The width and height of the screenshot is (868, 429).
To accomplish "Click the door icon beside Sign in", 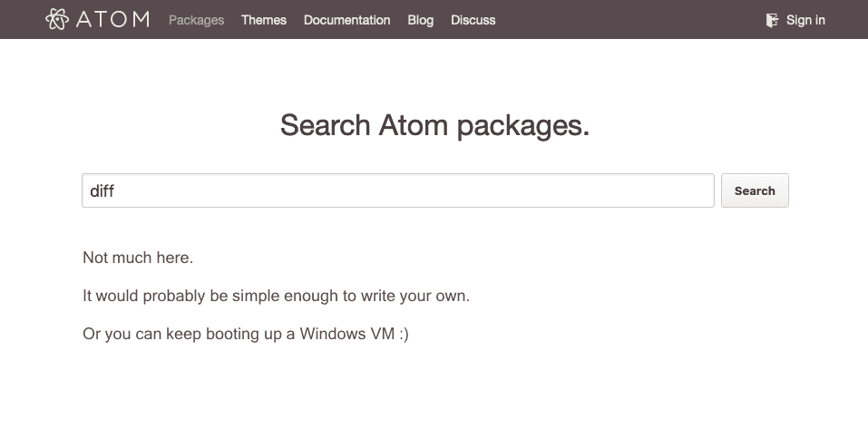I will point(772,21).
